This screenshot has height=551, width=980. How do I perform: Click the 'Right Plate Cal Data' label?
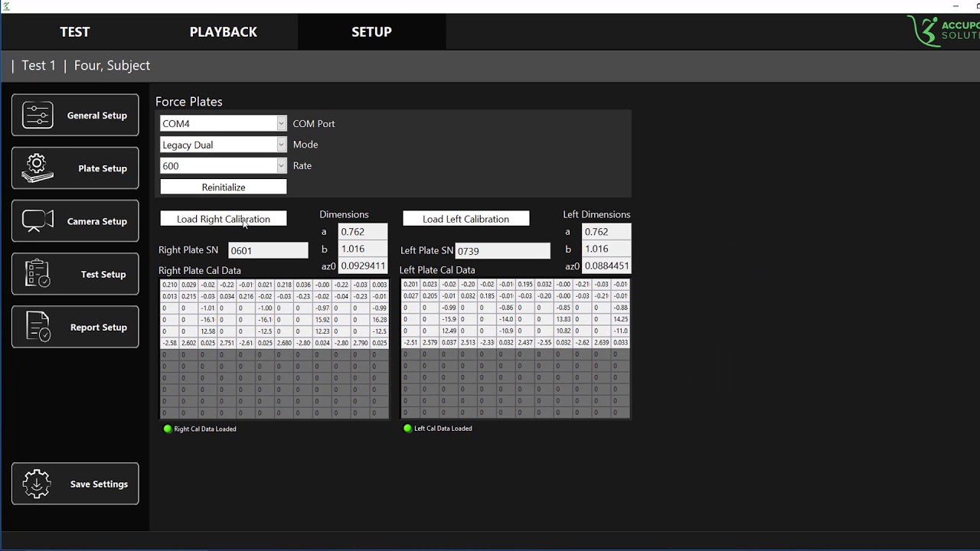(200, 270)
